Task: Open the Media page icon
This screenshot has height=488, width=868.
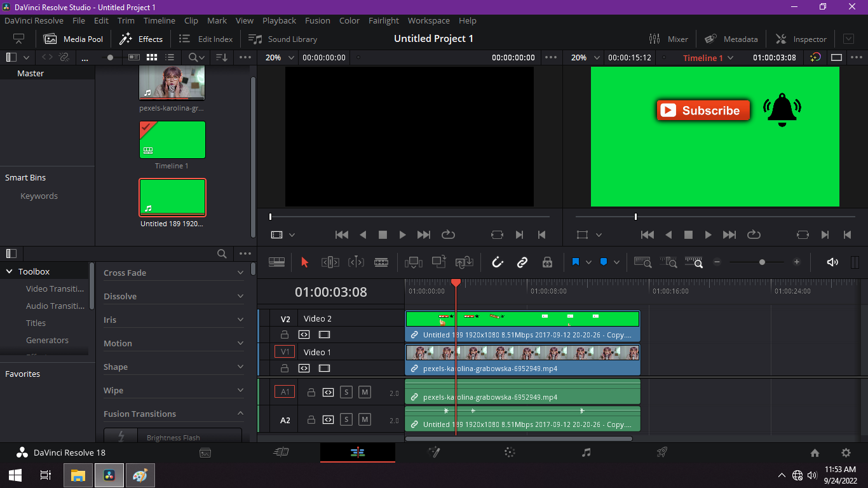Action: pyautogui.click(x=205, y=452)
